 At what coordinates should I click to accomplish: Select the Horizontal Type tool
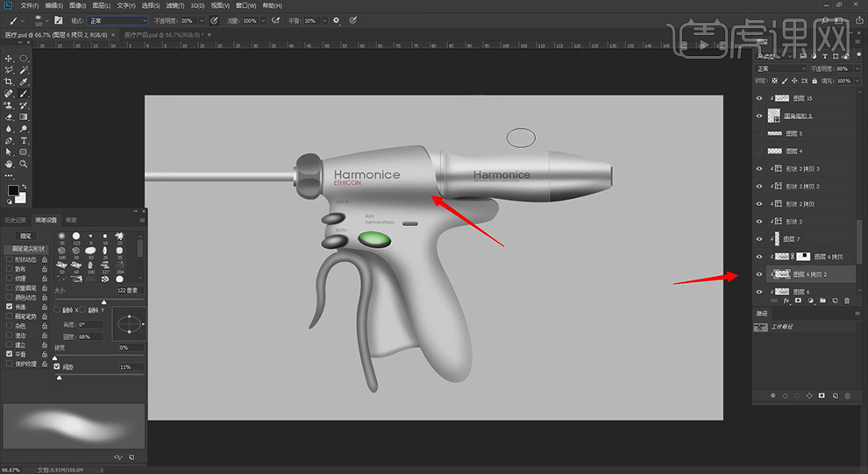click(24, 140)
